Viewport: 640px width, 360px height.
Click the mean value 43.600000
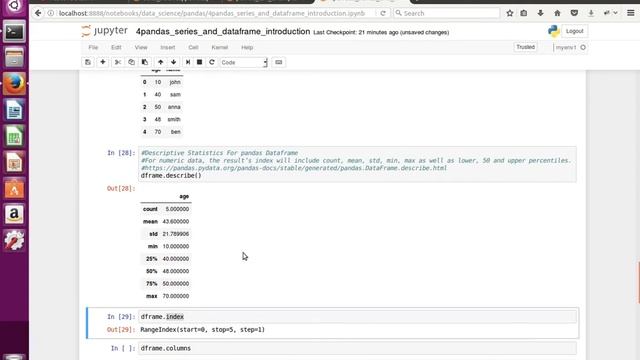point(176,221)
